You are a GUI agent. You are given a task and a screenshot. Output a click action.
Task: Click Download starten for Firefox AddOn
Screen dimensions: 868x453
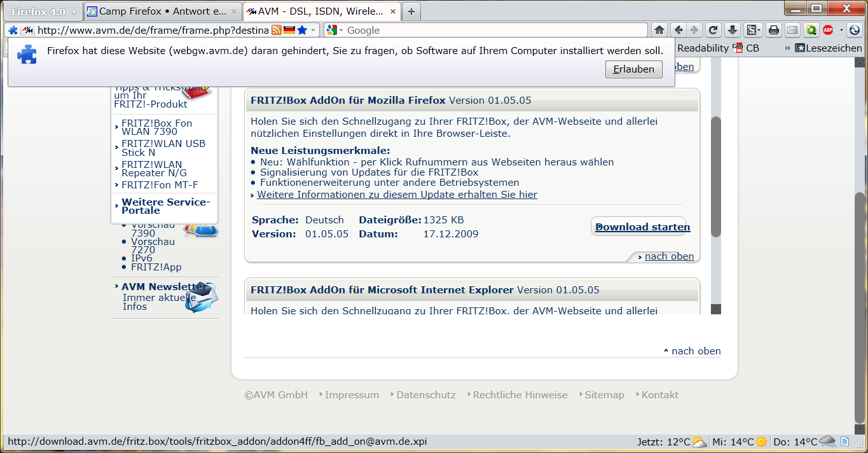(x=642, y=227)
